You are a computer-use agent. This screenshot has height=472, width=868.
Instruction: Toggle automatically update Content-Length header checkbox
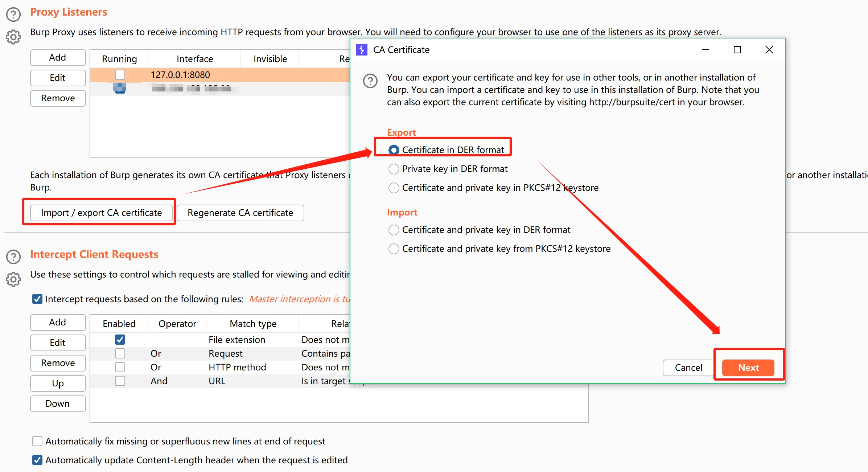coord(37,460)
